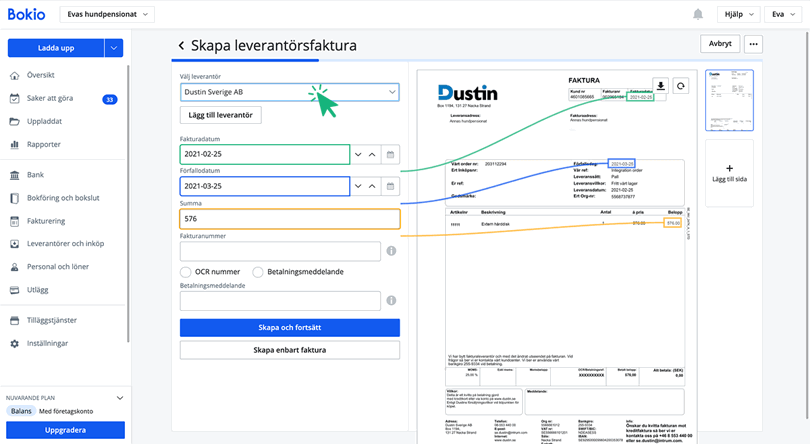Click the notification bell icon
The width and height of the screenshot is (810, 444).
[x=698, y=14]
